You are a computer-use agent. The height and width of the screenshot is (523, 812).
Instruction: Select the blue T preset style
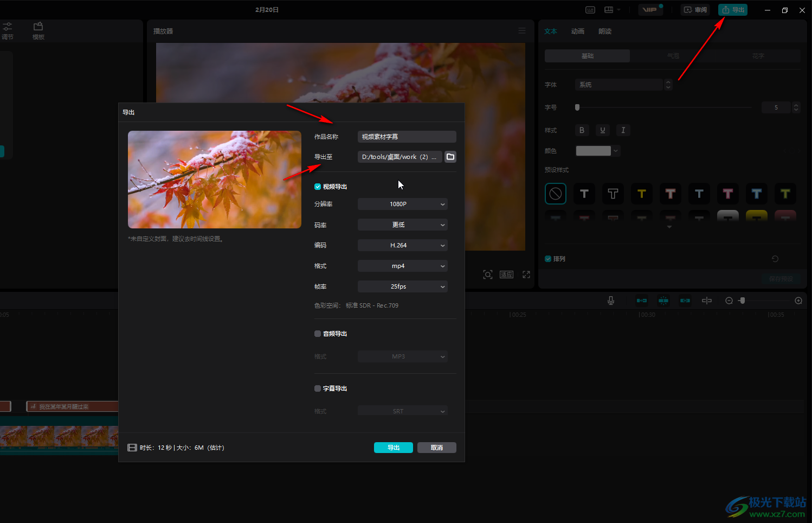pos(757,194)
